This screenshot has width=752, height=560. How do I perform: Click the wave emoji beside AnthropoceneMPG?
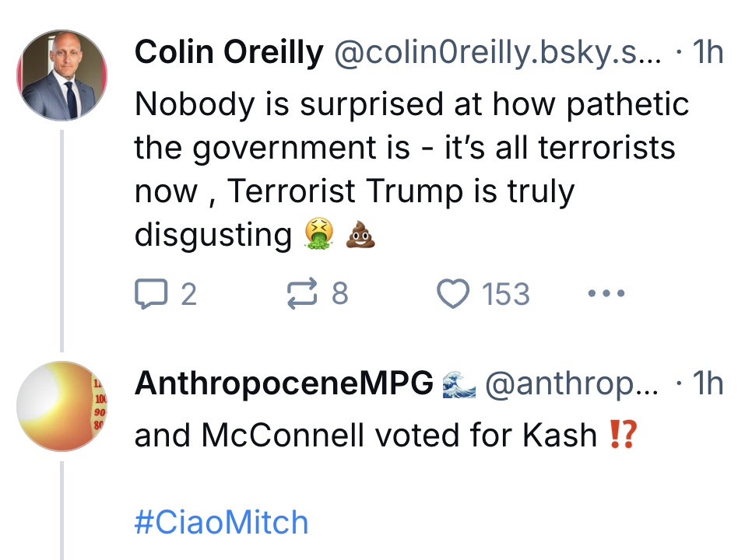point(458,383)
